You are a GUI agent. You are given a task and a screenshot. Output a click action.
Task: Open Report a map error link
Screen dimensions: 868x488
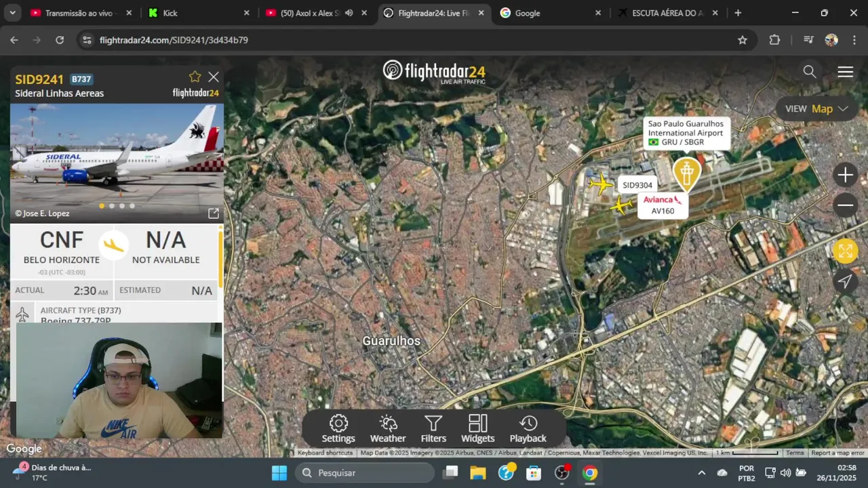click(837, 453)
